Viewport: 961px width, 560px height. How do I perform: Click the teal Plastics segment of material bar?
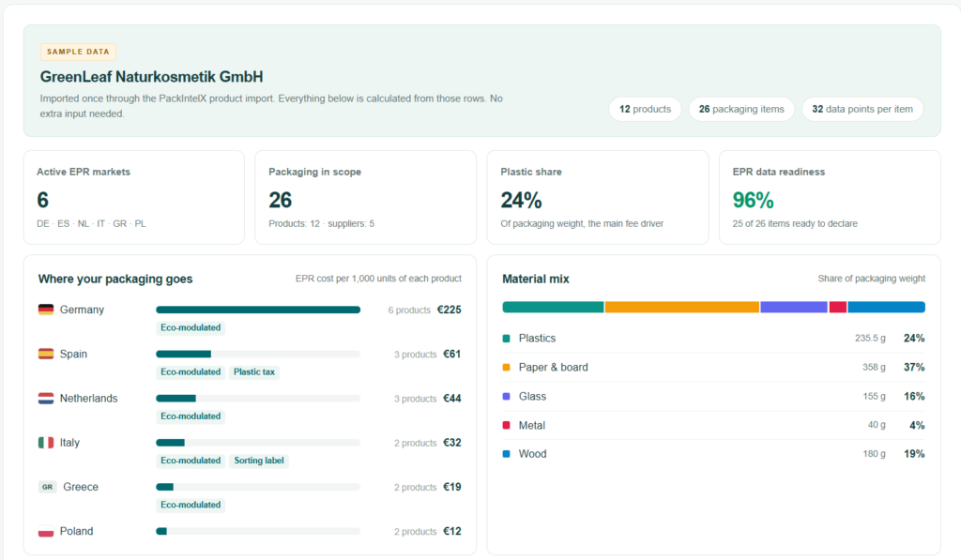(553, 307)
